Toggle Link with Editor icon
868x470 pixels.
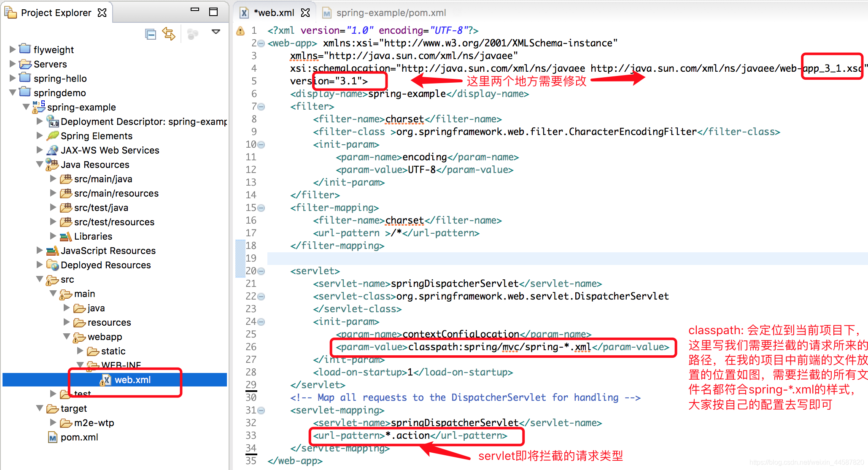pos(169,34)
